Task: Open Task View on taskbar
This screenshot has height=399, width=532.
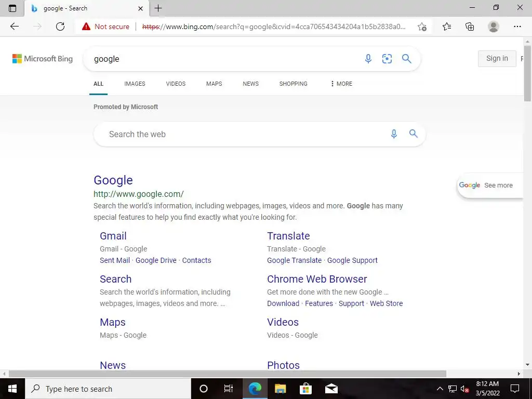Action: coord(229,389)
